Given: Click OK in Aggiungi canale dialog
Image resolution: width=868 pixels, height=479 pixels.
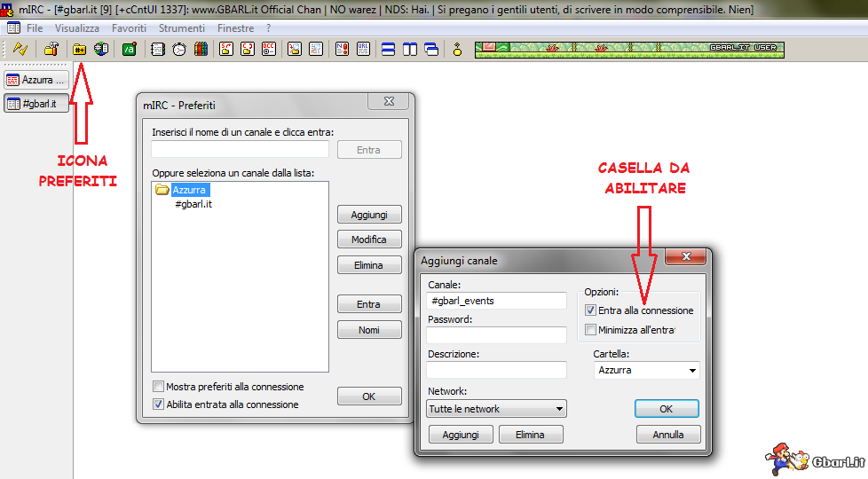Looking at the screenshot, I should pyautogui.click(x=667, y=409).
